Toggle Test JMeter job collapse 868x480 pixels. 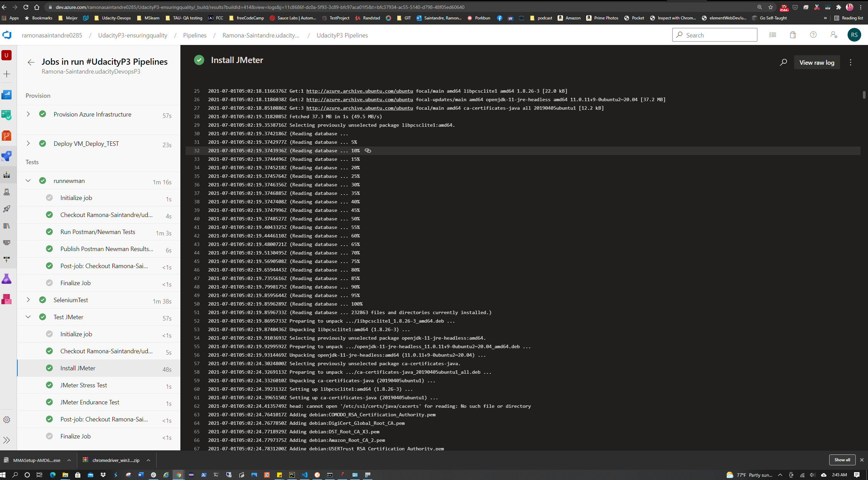click(x=28, y=317)
